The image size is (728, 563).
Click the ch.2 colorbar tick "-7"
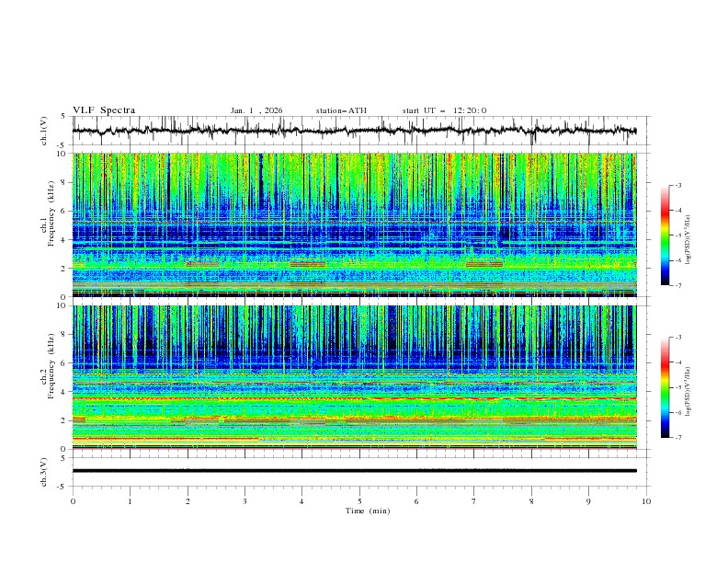tap(677, 438)
